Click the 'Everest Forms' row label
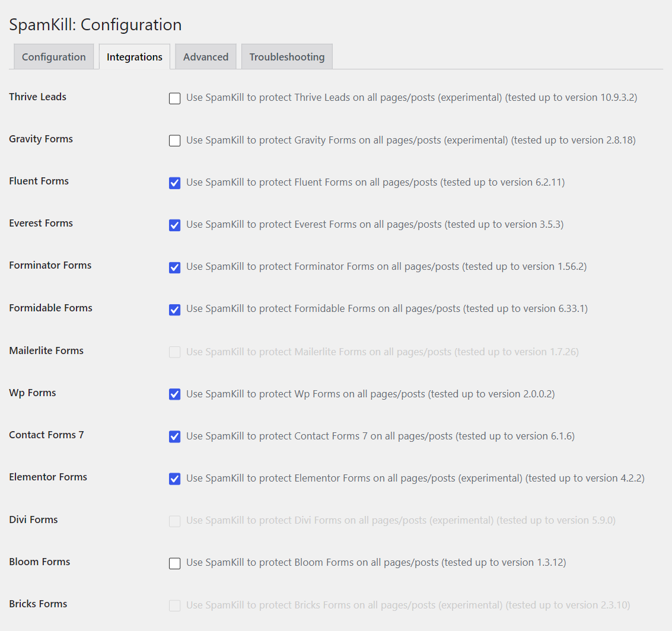Viewport: 672px width, 631px height. pos(41,223)
